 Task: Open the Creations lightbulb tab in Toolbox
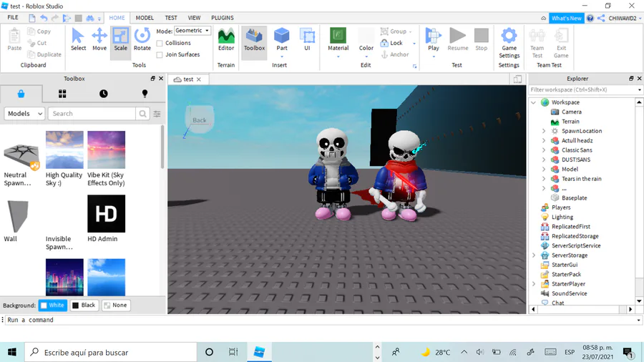(x=145, y=94)
